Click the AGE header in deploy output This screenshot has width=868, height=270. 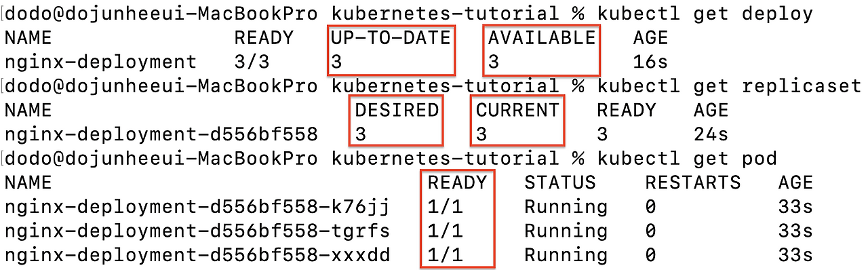(x=651, y=37)
